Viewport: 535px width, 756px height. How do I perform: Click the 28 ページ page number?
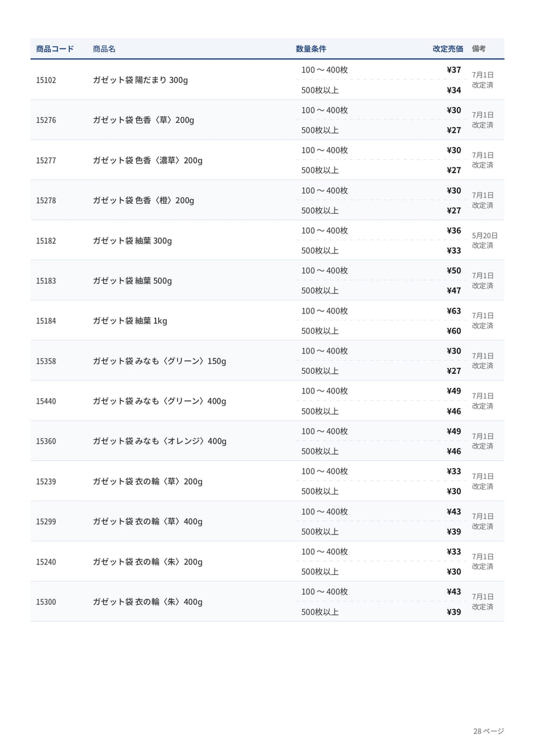coord(489,731)
